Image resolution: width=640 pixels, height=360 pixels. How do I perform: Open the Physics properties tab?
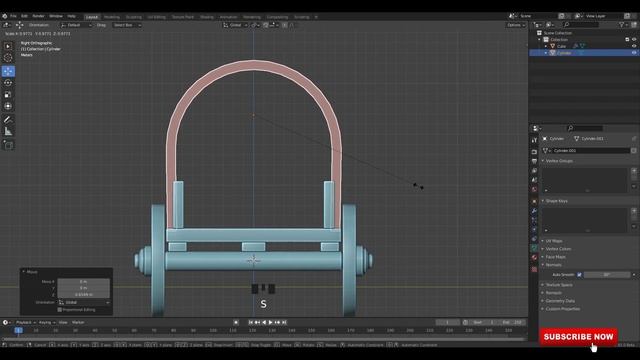[534, 229]
